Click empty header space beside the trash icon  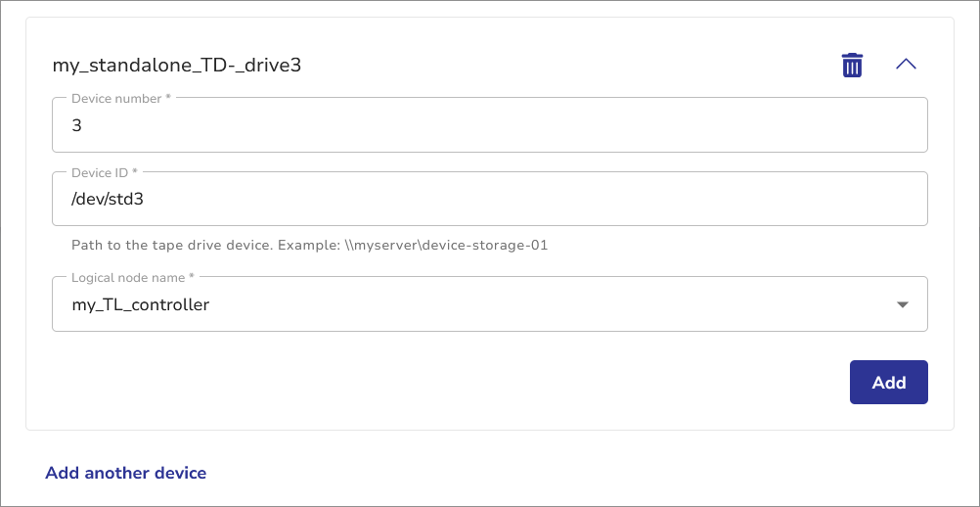636,66
